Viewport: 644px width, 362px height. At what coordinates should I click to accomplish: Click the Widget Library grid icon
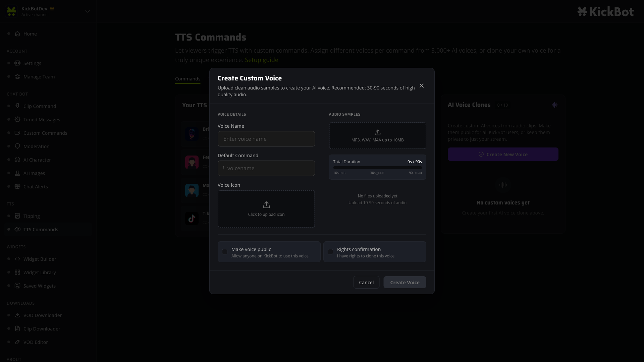pyautogui.click(x=17, y=273)
